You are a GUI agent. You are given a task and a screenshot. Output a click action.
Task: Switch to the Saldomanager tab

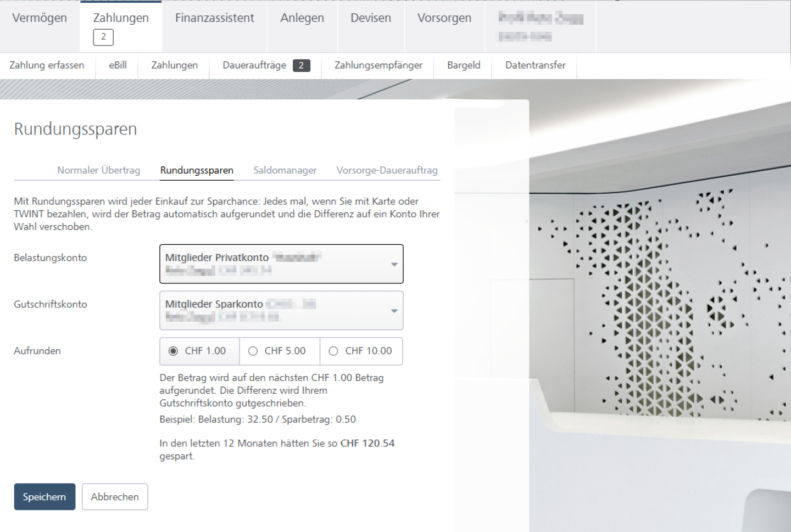pos(285,170)
